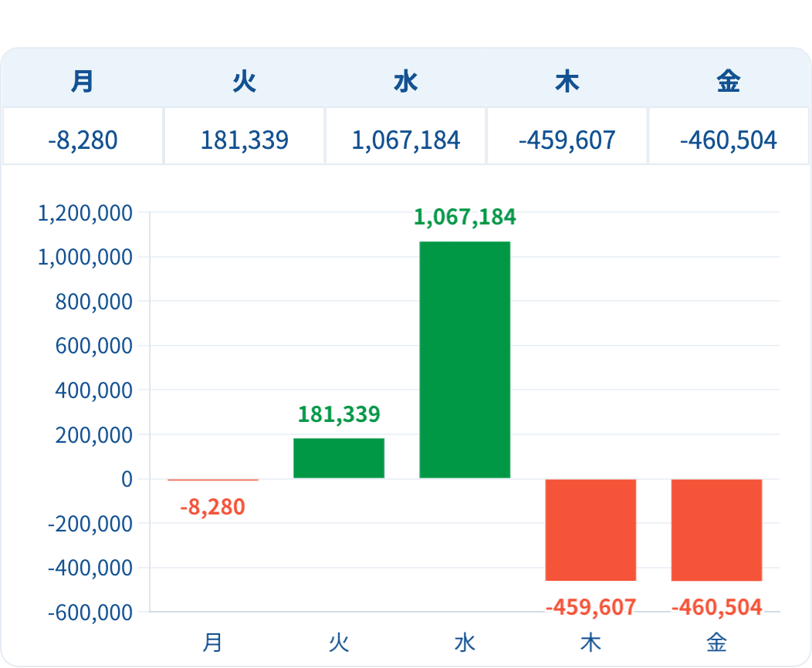Click the red 金 bar in the chart
The width and height of the screenshot is (812, 668).
(717, 531)
